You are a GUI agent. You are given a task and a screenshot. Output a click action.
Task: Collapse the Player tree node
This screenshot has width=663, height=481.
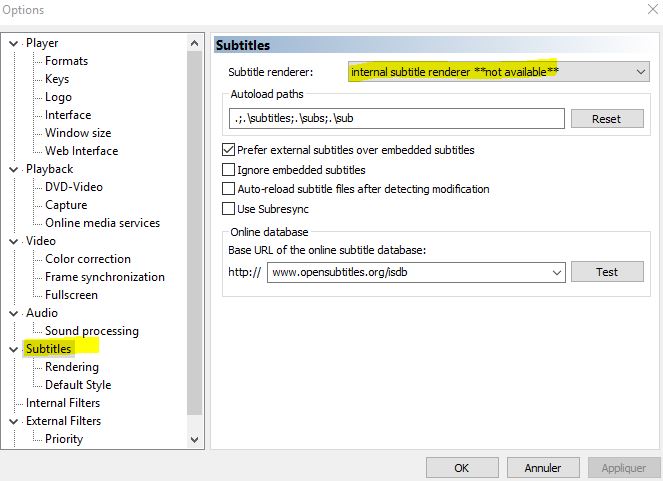[x=14, y=43]
